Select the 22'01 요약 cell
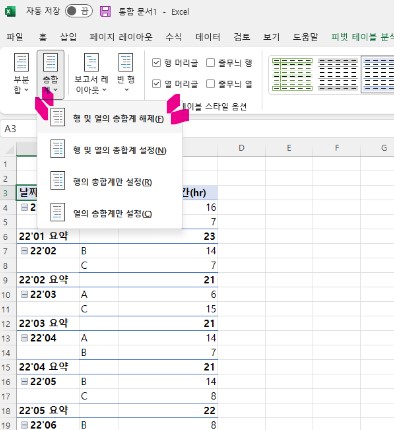 click(48, 236)
